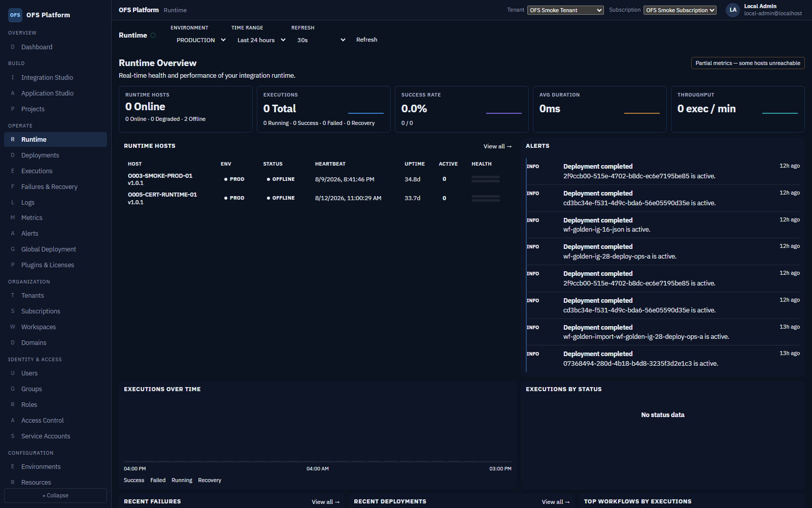The width and height of the screenshot is (812, 508).
Task: Click the Failed legend item
Action: tap(158, 481)
